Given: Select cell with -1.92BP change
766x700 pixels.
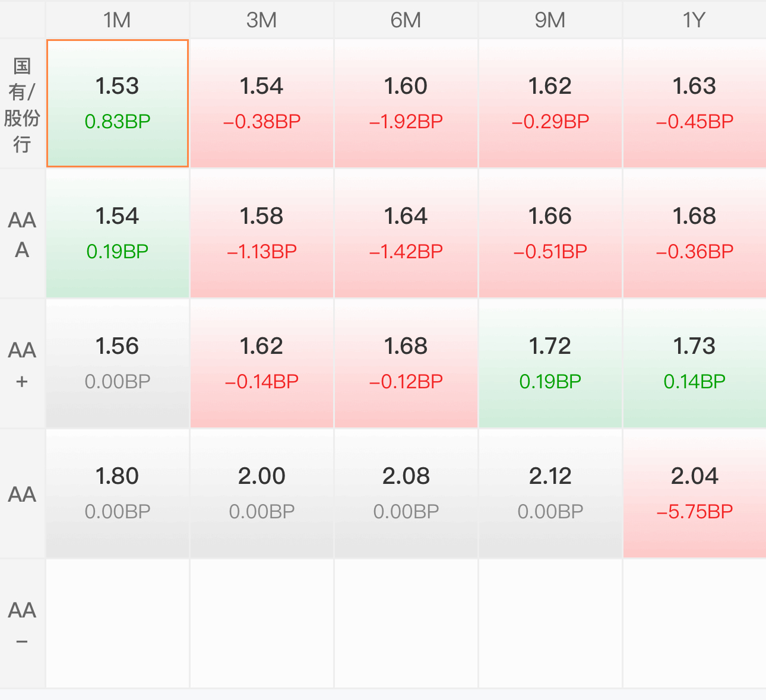Looking at the screenshot, I should (x=406, y=103).
